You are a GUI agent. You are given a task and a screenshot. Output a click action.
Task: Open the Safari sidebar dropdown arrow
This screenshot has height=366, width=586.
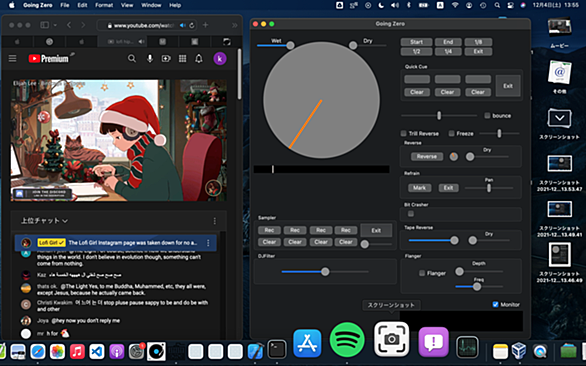point(55,25)
